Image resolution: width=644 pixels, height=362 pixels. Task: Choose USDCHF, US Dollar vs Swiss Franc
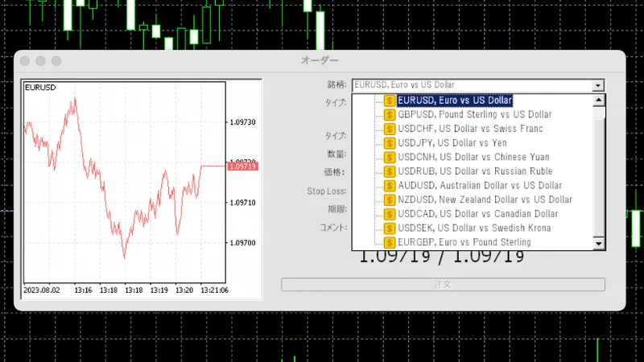click(470, 129)
